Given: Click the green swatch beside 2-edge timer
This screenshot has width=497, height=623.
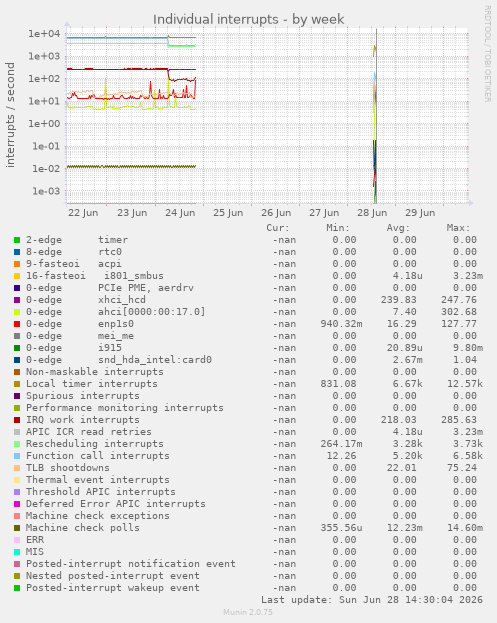Looking at the screenshot, I should [17, 240].
